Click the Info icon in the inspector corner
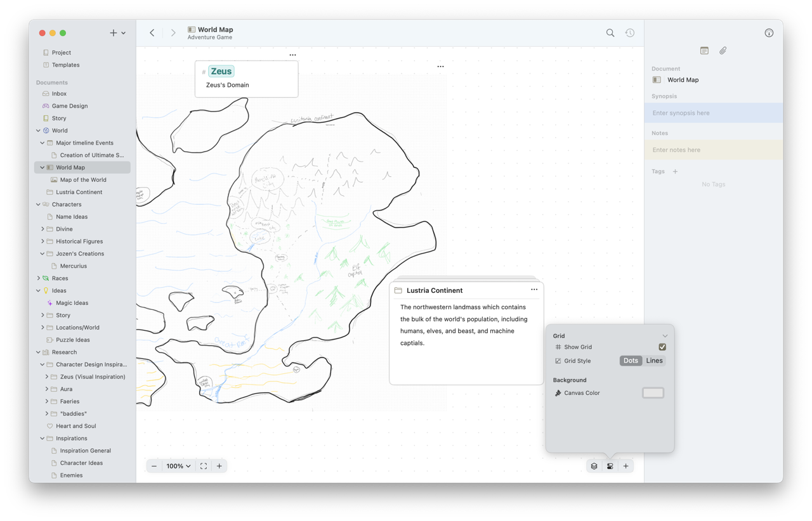Screen dimensions: 812x521 tap(769, 32)
